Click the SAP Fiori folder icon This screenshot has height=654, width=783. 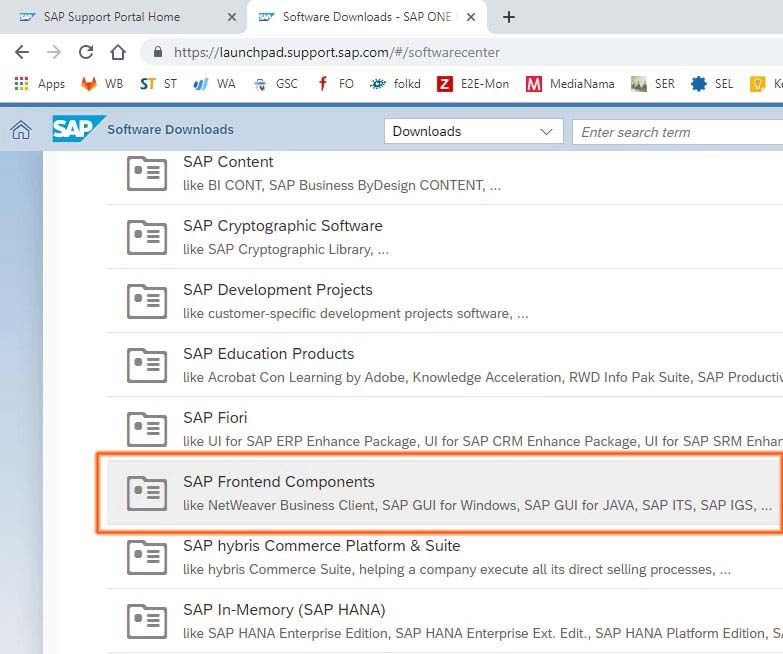(x=147, y=429)
